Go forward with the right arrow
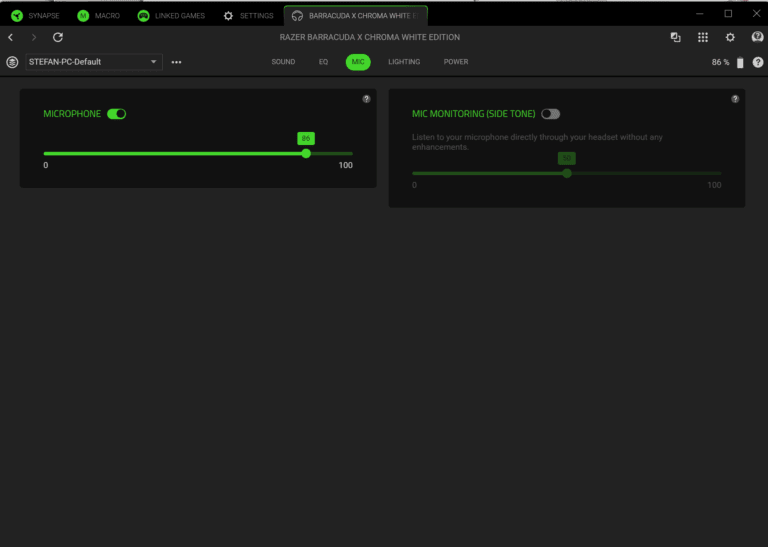The height and width of the screenshot is (547, 768). (34, 37)
